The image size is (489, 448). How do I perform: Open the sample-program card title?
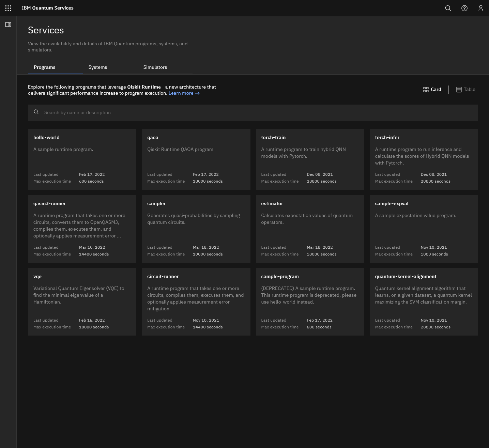[280, 276]
